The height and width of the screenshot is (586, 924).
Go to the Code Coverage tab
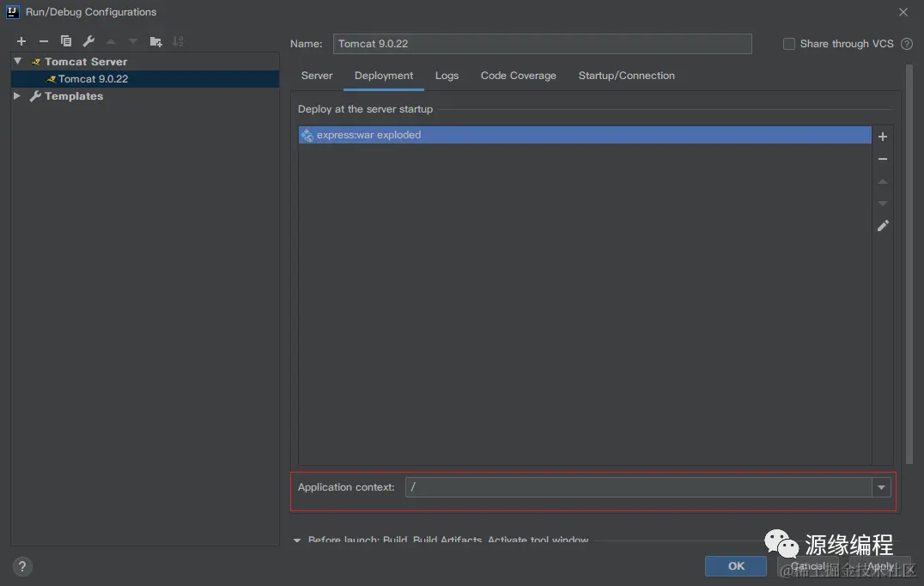[x=519, y=76]
